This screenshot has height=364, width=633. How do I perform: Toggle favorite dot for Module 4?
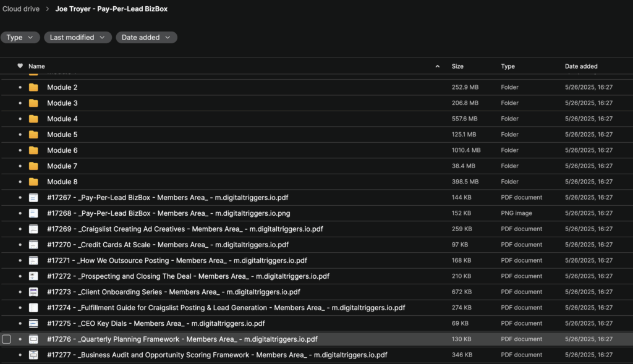click(x=20, y=119)
